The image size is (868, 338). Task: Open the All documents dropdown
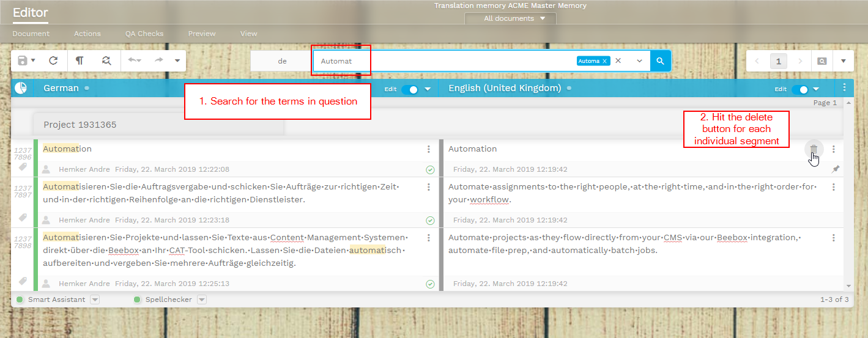(510, 18)
